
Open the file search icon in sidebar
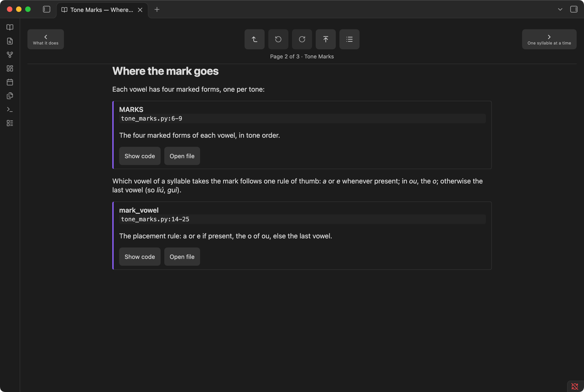10,41
